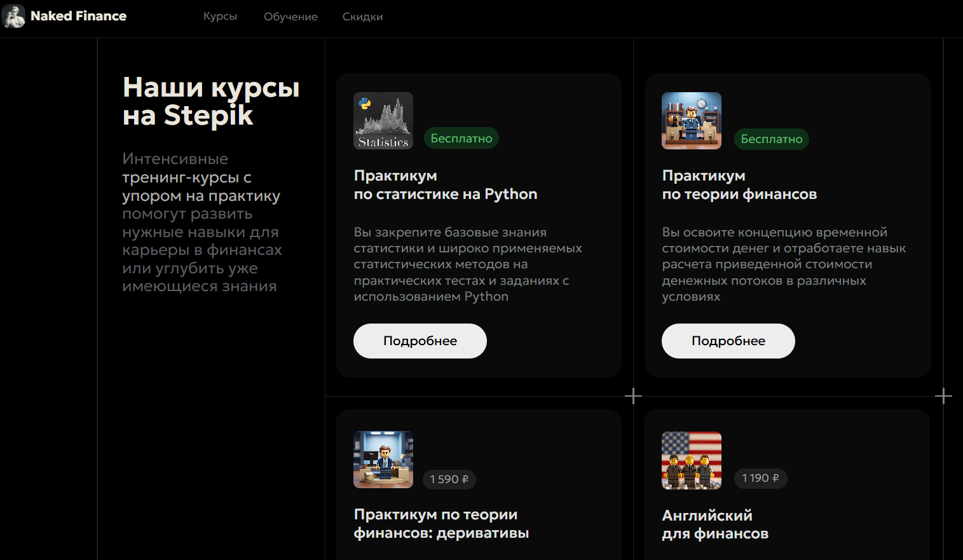The width and height of the screenshot is (963, 560).
Task: Open the Практикум по статистике на Python title
Action: (445, 184)
